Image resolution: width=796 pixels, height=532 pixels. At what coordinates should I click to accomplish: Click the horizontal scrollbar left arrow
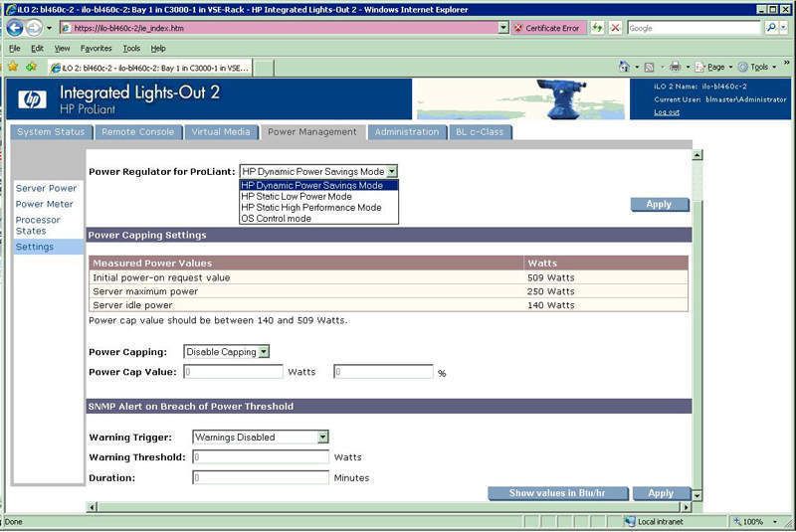point(92,506)
